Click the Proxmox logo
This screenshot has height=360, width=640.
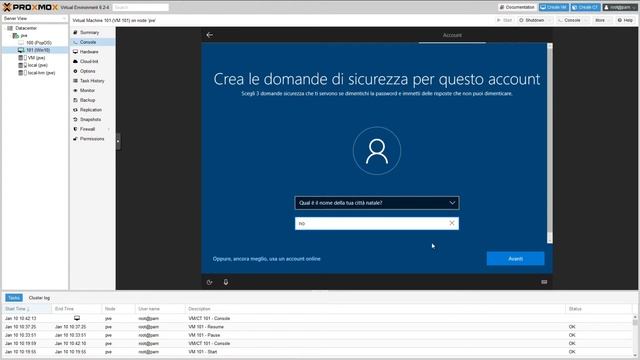[31, 7]
